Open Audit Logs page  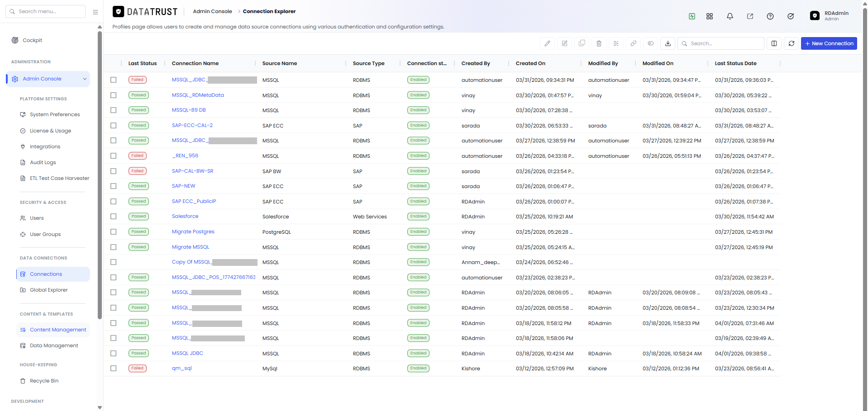pyautogui.click(x=43, y=162)
